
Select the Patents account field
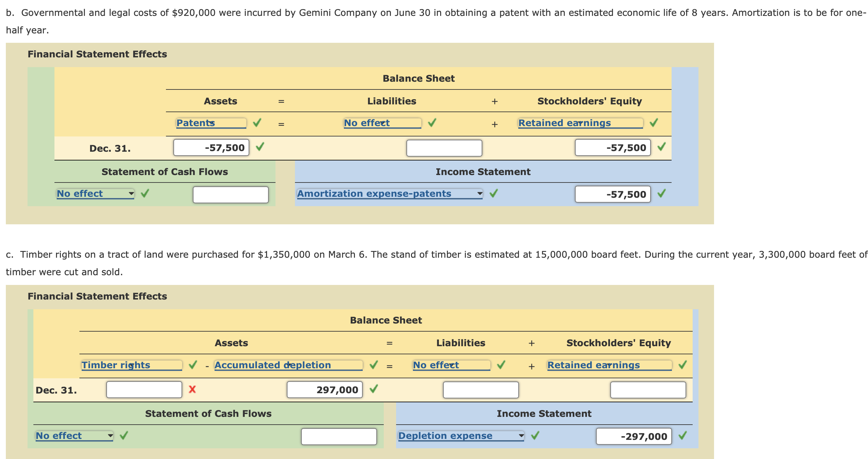point(211,124)
